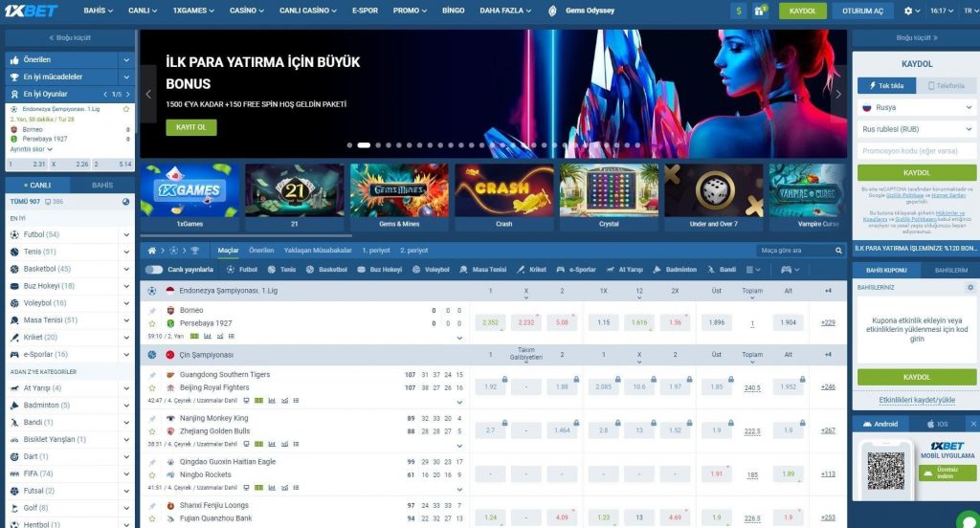Favorite the Ningbo Rockets match
The image size is (980, 528).
coord(152,474)
